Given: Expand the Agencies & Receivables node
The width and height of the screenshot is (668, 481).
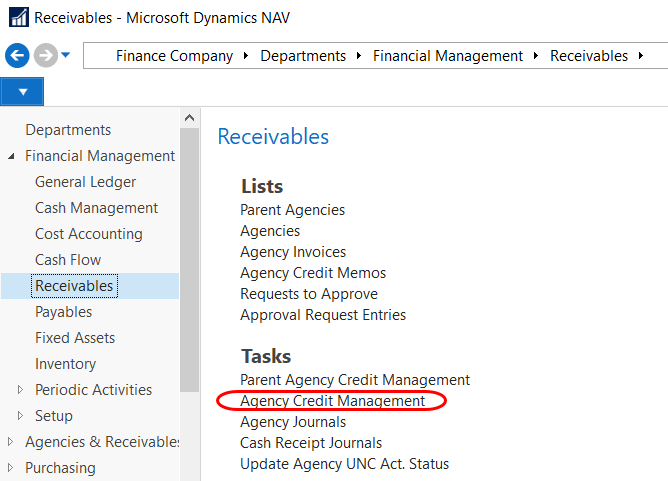Looking at the screenshot, I should 11,442.
